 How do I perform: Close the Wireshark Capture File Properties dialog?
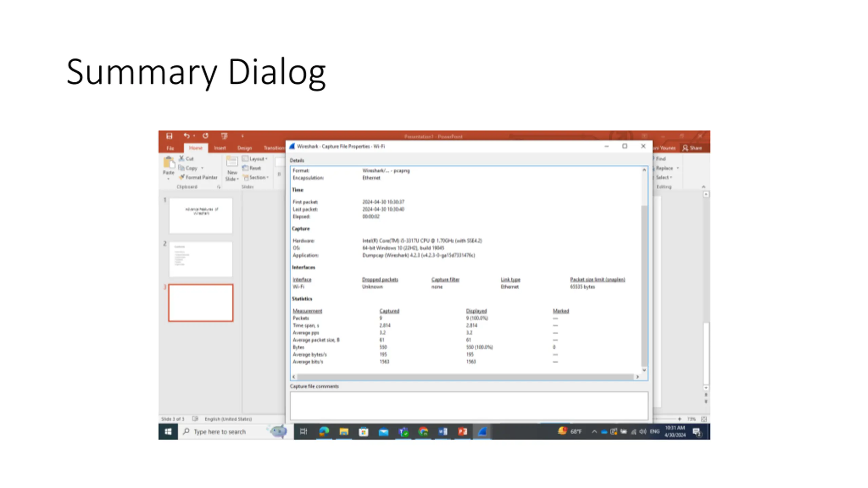[643, 146]
